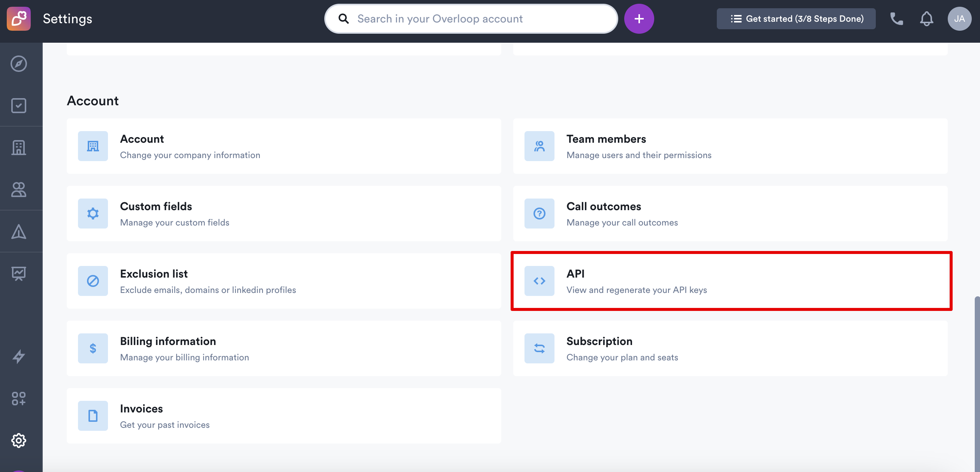Open the notifications bell
The width and height of the screenshot is (980, 472).
click(x=926, y=19)
